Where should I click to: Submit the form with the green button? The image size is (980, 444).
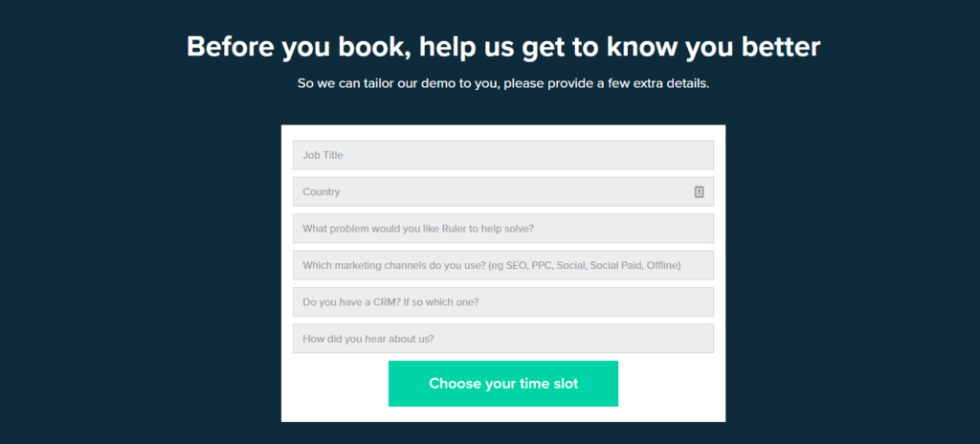(x=503, y=384)
